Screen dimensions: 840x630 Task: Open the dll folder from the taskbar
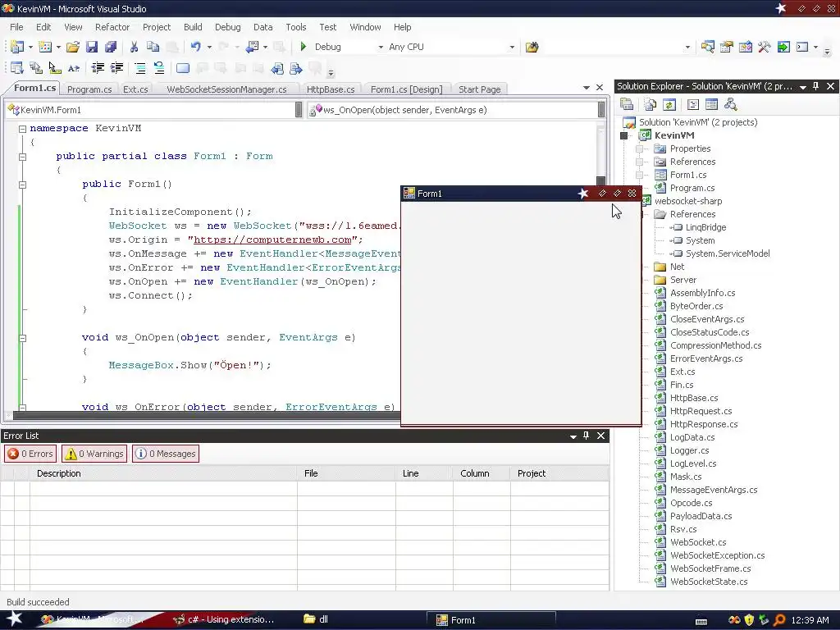coord(316,619)
